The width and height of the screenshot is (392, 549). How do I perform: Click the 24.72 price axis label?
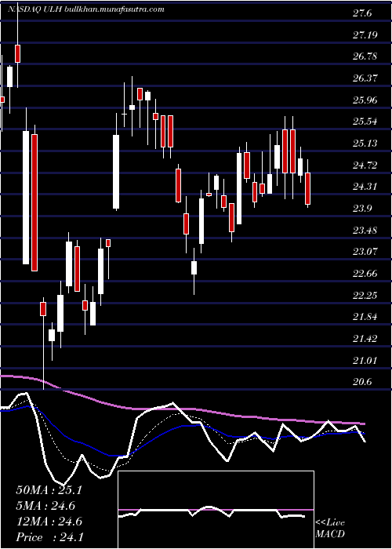tap(365, 165)
